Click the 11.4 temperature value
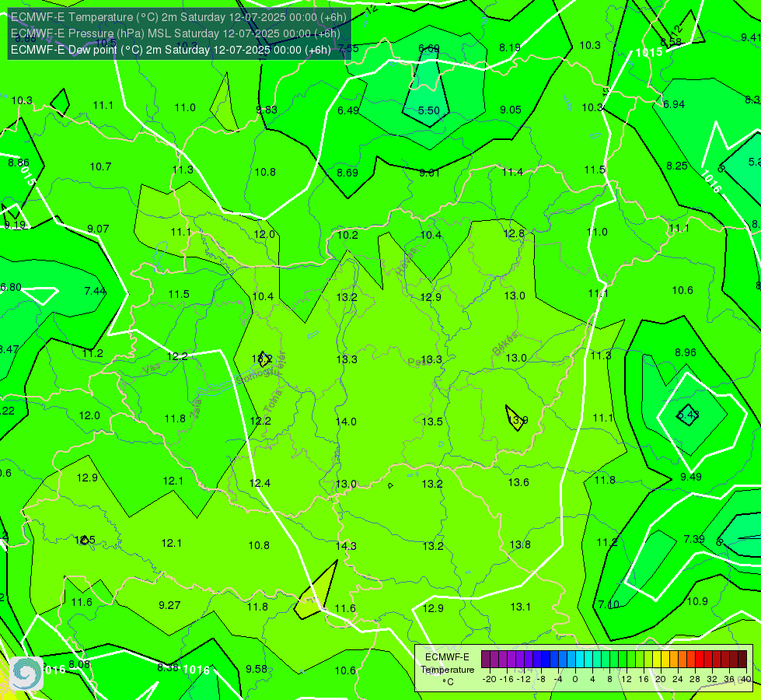Image resolution: width=761 pixels, height=700 pixels. pyautogui.click(x=512, y=172)
